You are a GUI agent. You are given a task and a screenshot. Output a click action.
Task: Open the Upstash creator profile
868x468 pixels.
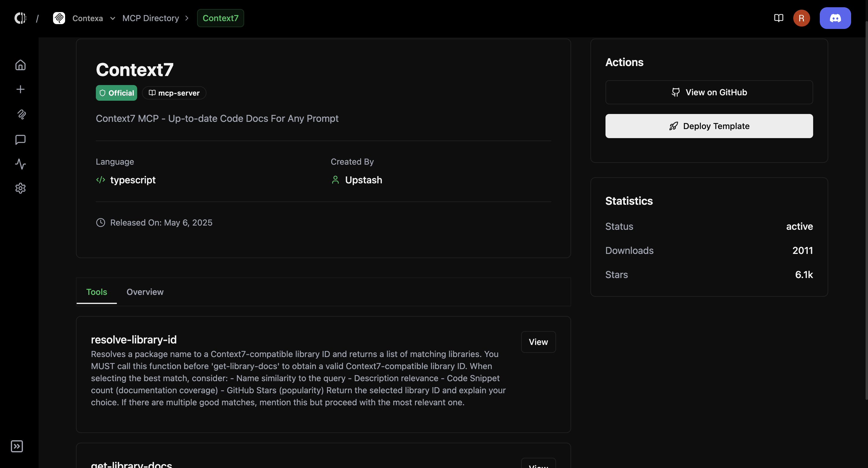[x=363, y=180]
